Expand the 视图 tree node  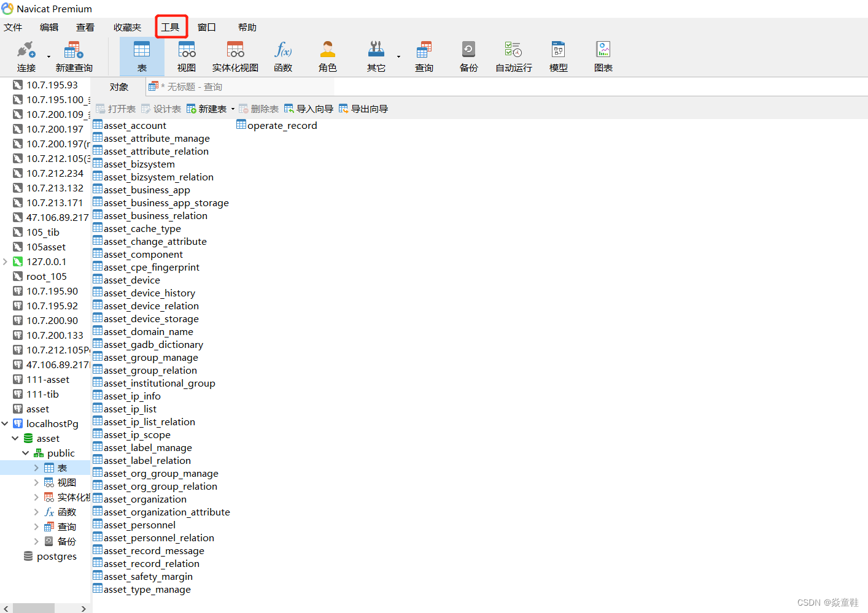[36, 482]
